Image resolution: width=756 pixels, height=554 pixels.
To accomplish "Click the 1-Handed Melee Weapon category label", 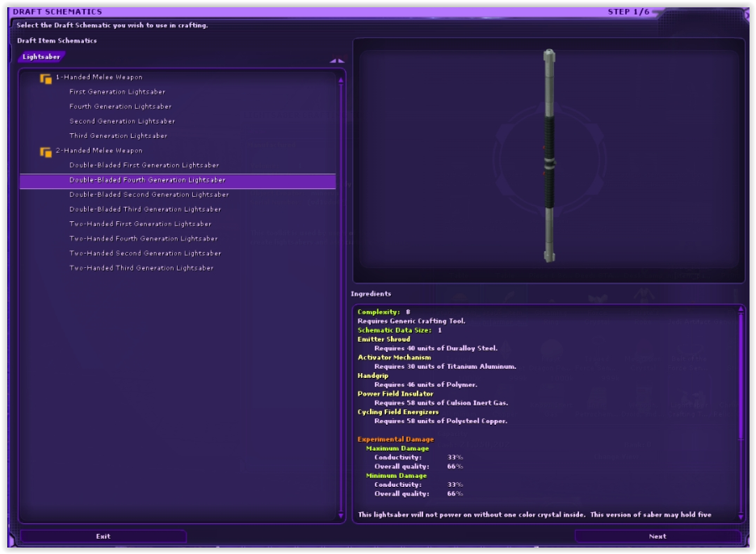I will 99,78.
